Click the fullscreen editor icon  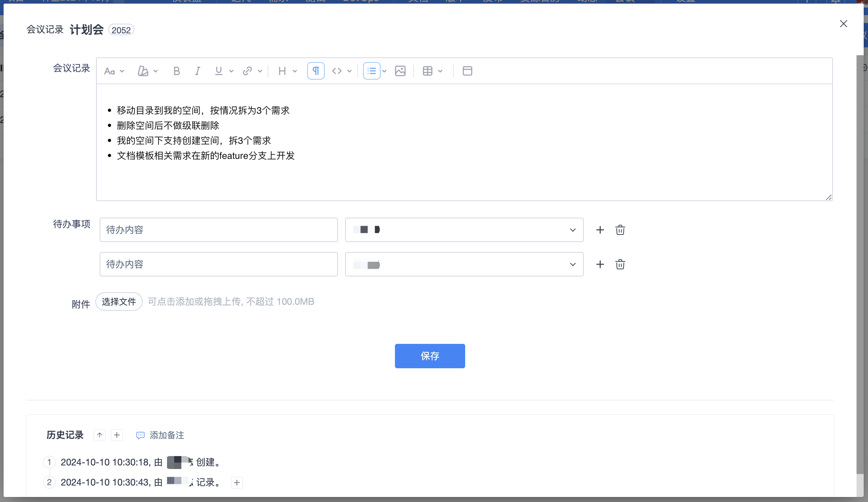pos(467,71)
